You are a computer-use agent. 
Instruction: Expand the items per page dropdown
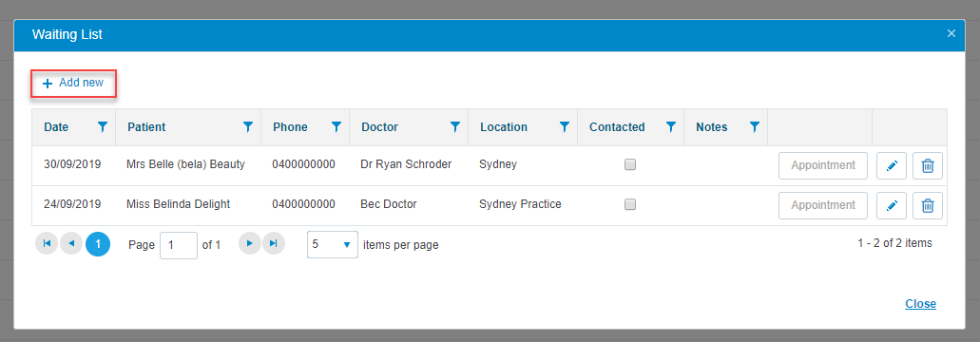pyautogui.click(x=333, y=245)
